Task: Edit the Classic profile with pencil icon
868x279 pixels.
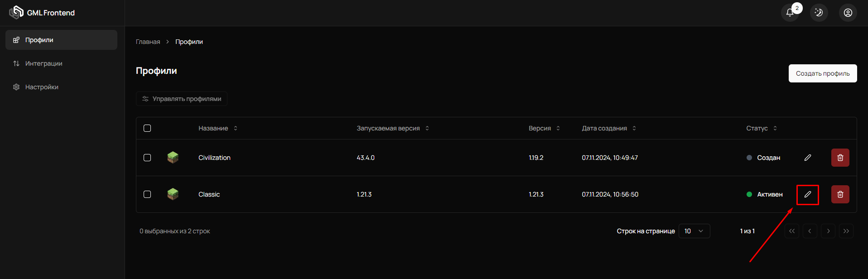Action: click(x=807, y=194)
